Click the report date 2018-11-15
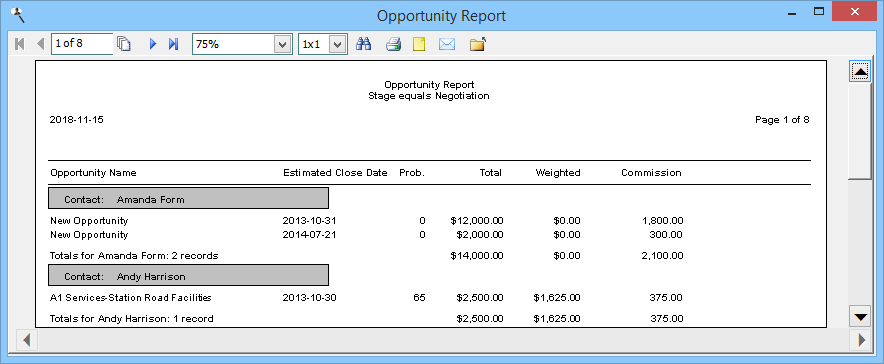 tap(77, 120)
